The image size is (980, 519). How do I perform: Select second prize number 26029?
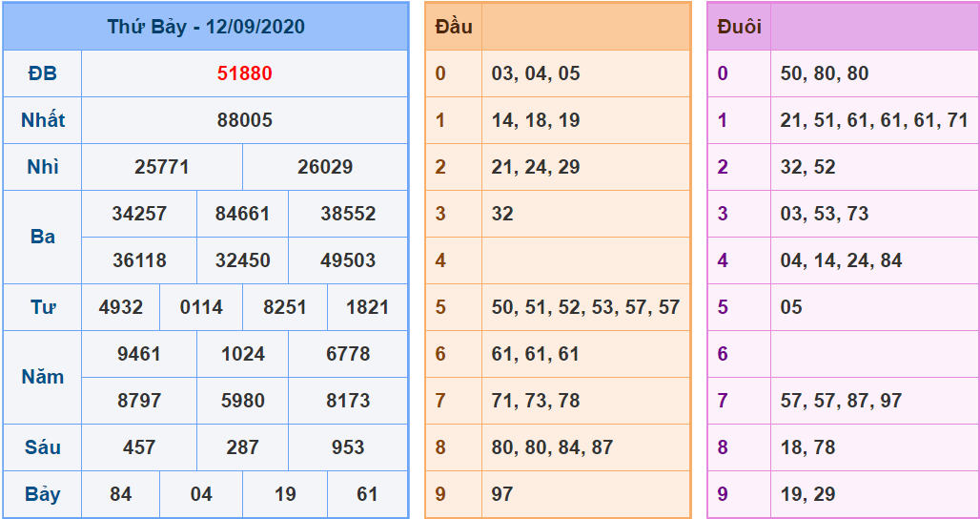[x=325, y=167]
